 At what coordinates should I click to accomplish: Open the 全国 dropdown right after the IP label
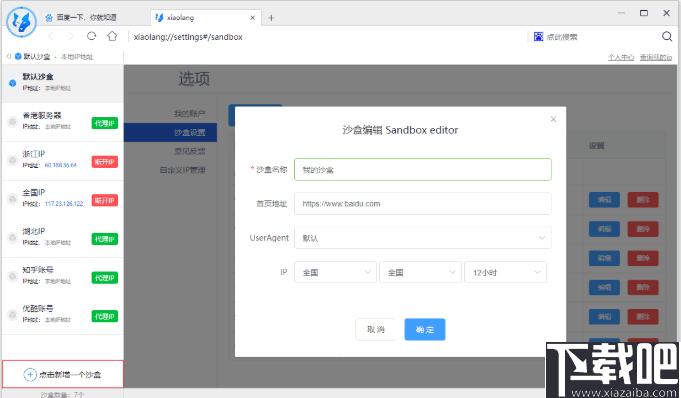[x=335, y=272]
